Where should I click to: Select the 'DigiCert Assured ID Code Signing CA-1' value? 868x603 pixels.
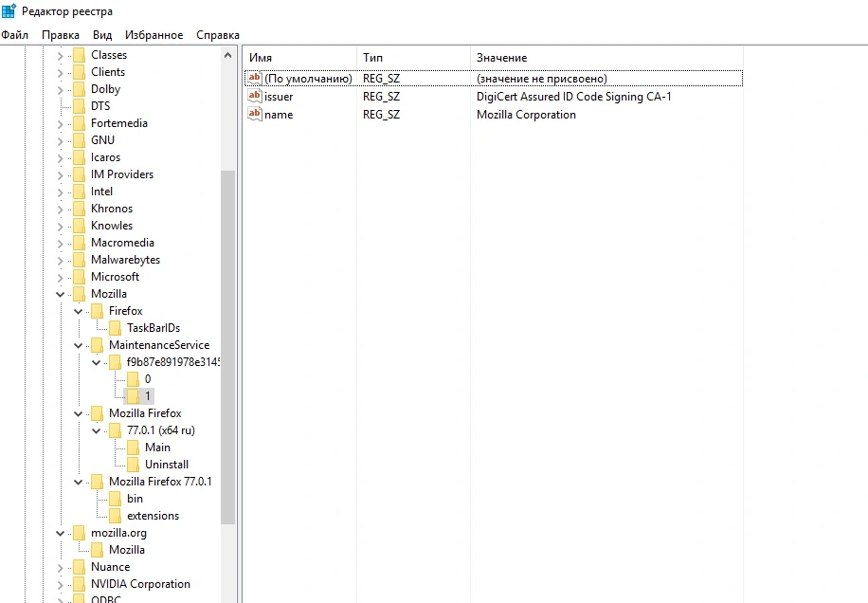coord(574,97)
